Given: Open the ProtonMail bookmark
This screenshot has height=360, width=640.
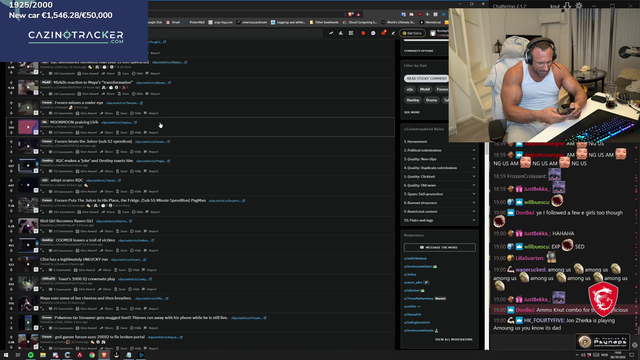Looking at the screenshot, I should click(194, 22).
